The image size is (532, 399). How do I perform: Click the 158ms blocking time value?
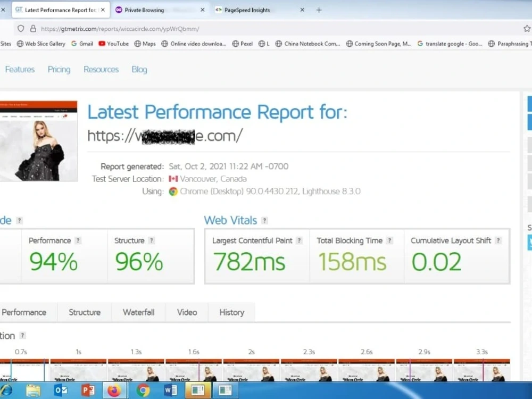[x=352, y=262]
